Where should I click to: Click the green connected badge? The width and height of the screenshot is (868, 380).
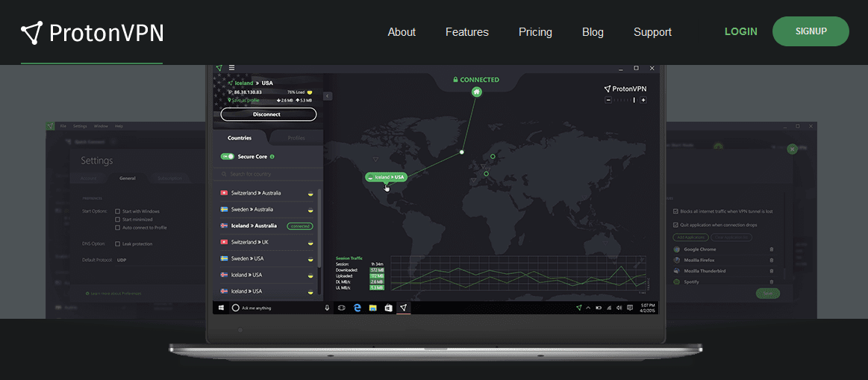pyautogui.click(x=300, y=226)
